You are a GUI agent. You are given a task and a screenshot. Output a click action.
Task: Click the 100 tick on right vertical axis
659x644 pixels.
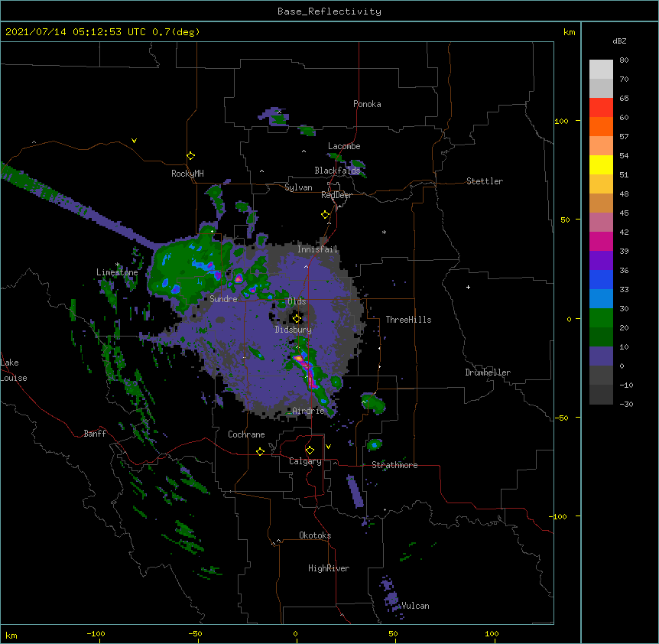point(561,121)
